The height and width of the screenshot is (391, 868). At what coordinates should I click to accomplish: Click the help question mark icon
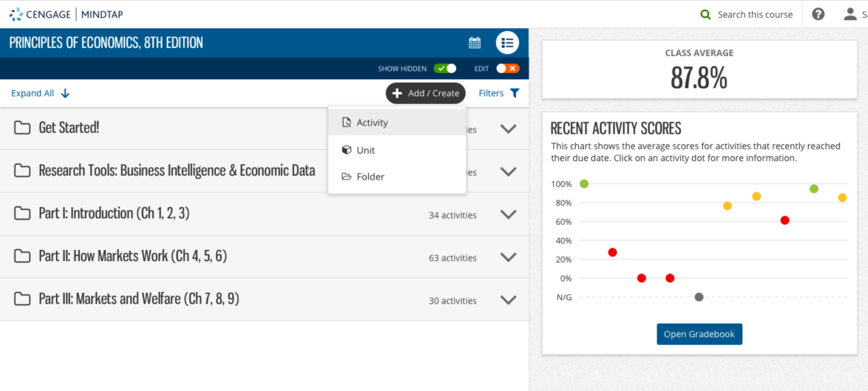[x=818, y=14]
